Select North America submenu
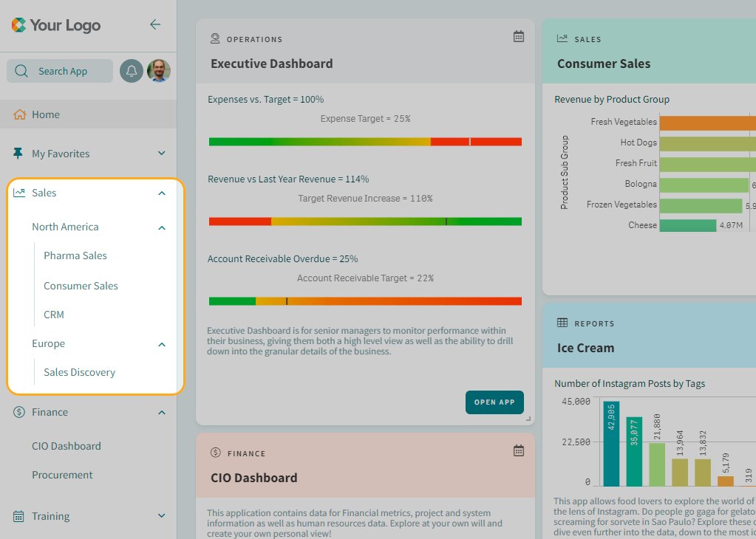The image size is (756, 539). click(65, 227)
